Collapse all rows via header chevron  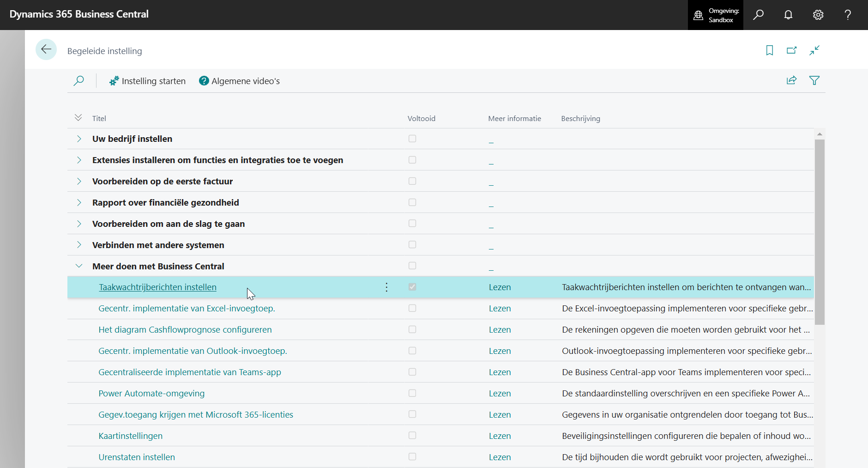[x=78, y=118]
